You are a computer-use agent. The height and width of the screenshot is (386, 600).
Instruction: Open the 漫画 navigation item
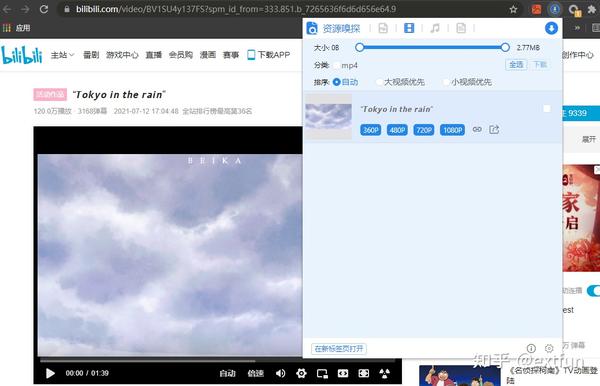208,55
